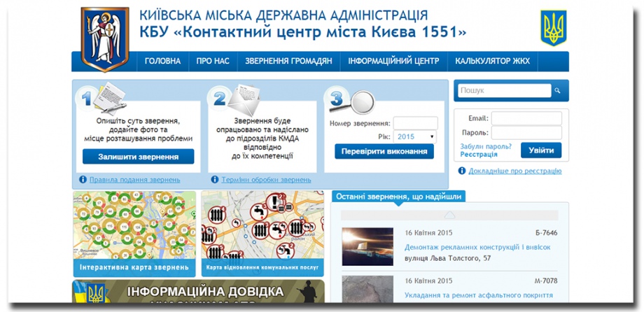
Task: Open Карта відновлення комунальних послуг map tile
Action: click(x=262, y=234)
